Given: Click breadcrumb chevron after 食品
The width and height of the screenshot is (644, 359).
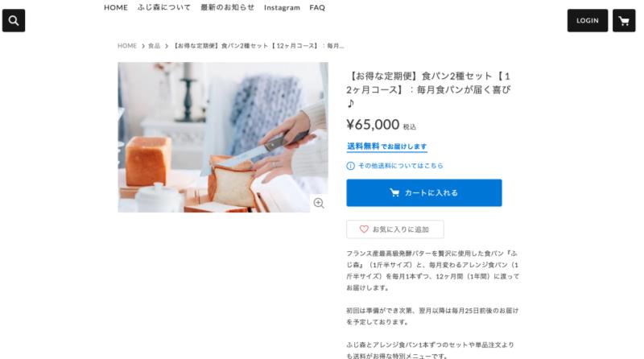Looking at the screenshot, I should [x=167, y=46].
